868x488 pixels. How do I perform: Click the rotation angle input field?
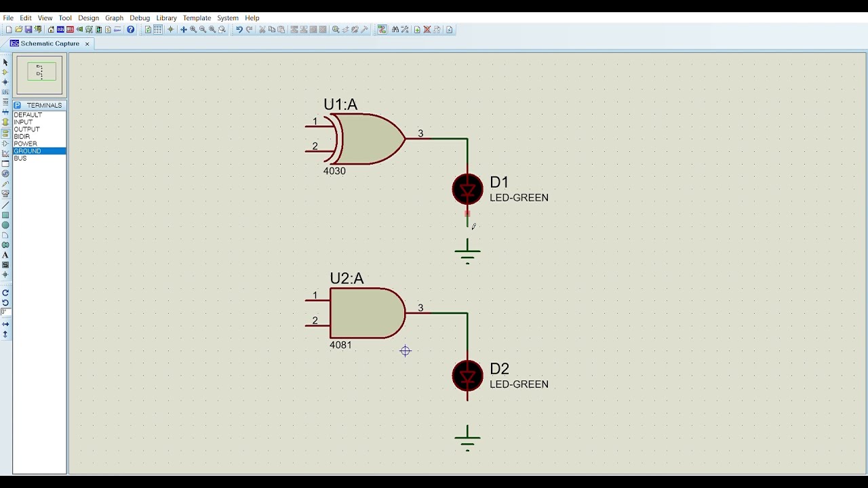point(5,311)
